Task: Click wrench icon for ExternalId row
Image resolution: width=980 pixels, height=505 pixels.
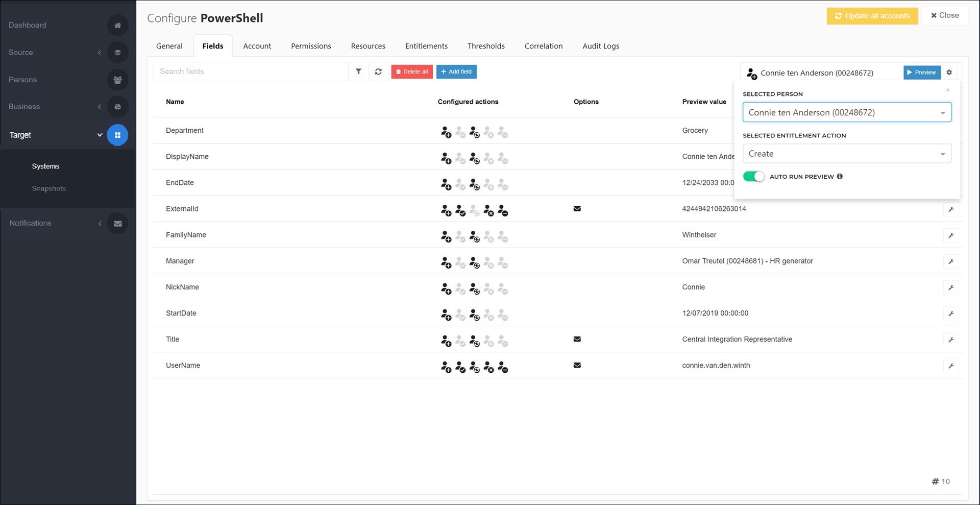Action: coord(951,209)
